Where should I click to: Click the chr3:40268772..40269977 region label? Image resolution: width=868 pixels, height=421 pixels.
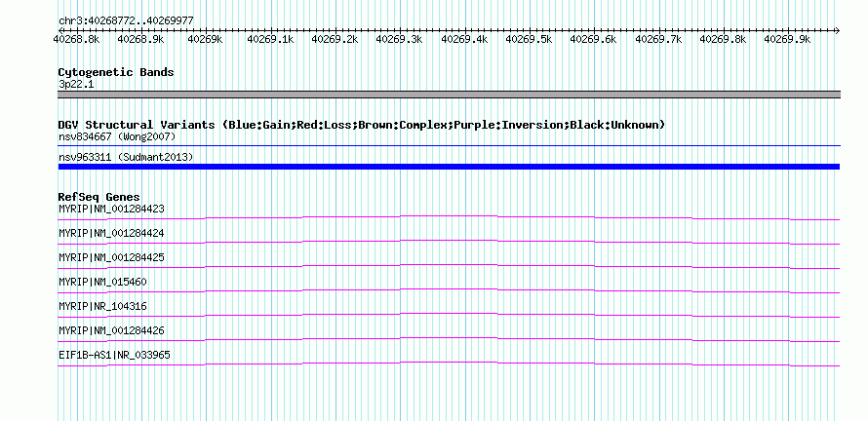[x=126, y=20]
